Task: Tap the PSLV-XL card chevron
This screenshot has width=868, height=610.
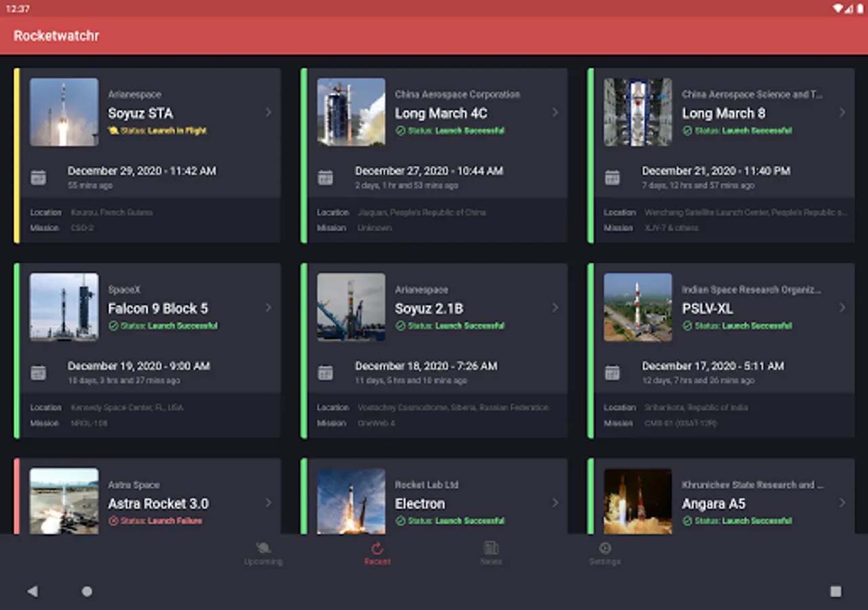Action: (842, 308)
